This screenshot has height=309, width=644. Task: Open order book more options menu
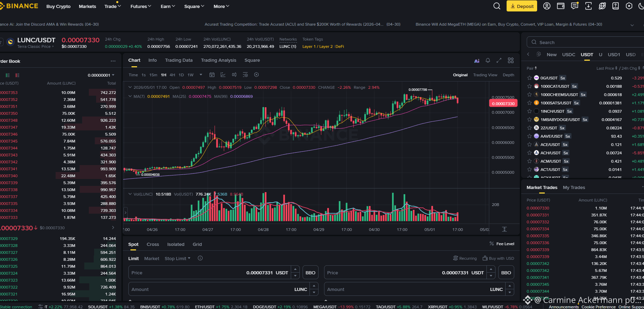113,61
